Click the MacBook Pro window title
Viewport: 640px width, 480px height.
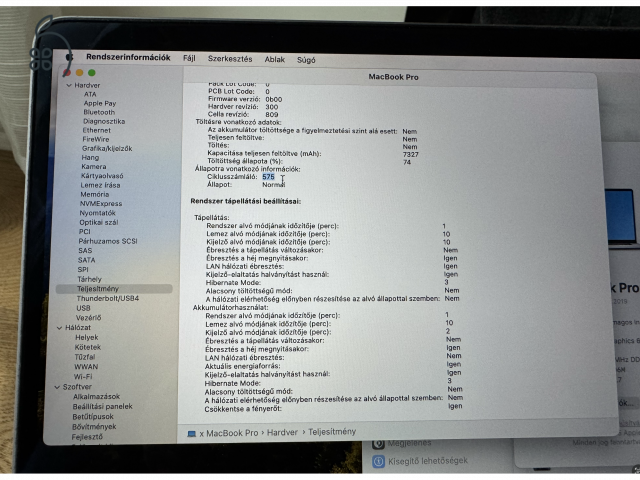(x=393, y=77)
